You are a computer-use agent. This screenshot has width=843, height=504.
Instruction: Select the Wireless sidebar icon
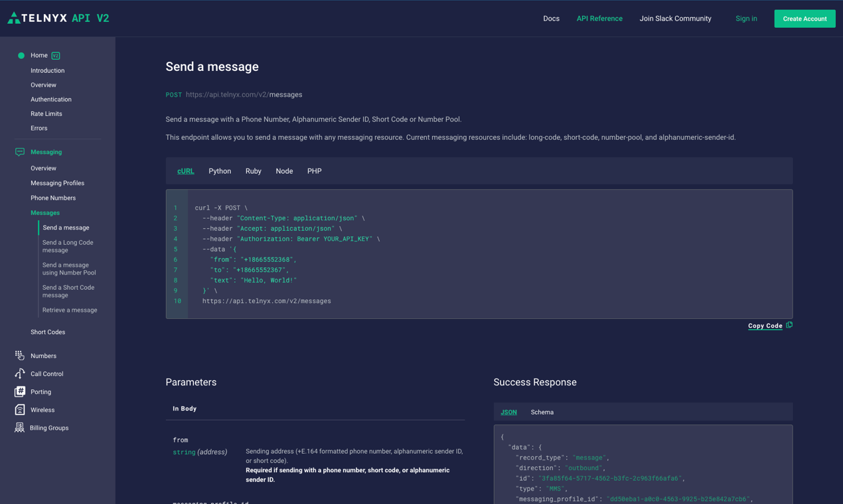[x=19, y=409]
